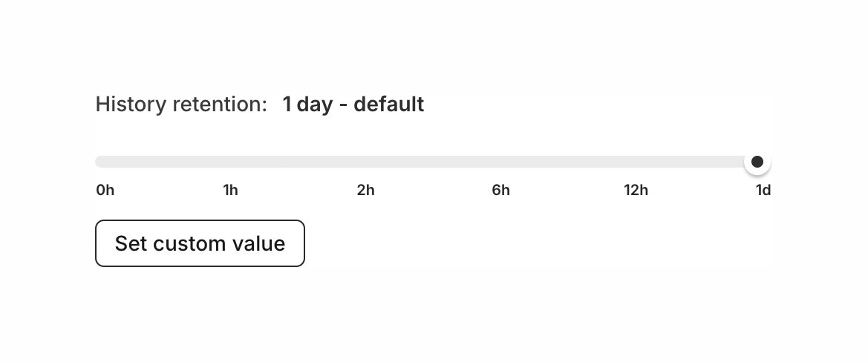Click slider track between 0h and 1h
Viewport: 868px width, 362px height.
pos(168,162)
